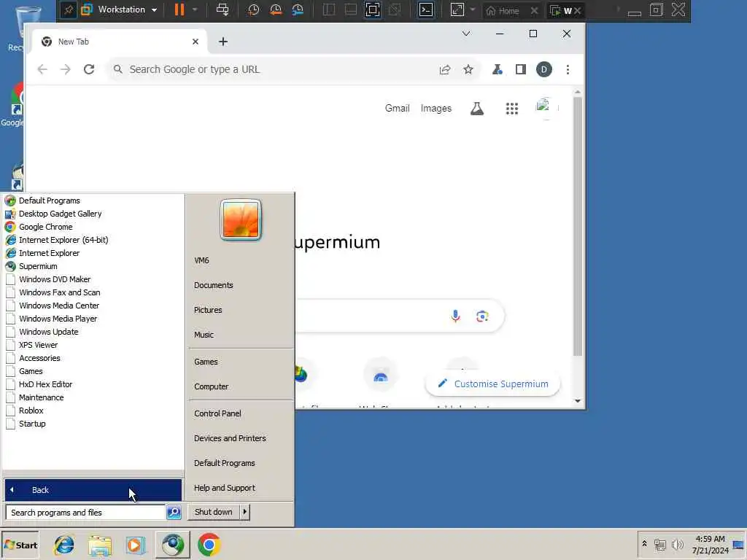Open Windows Media Player from taskbar
The image size is (747, 560).
tap(135, 545)
